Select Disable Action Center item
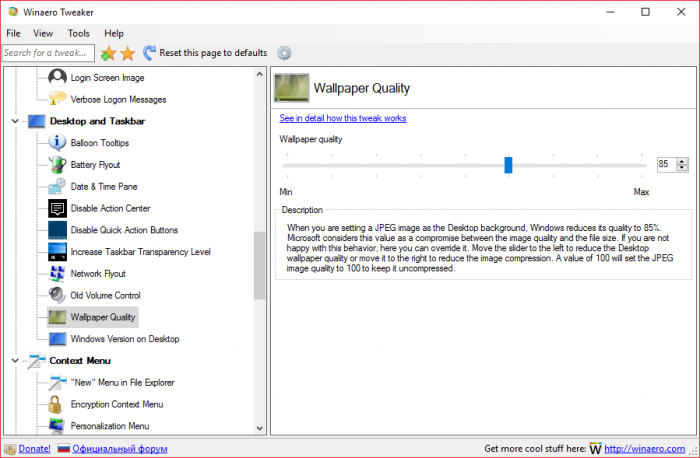700x458 pixels. (x=110, y=208)
